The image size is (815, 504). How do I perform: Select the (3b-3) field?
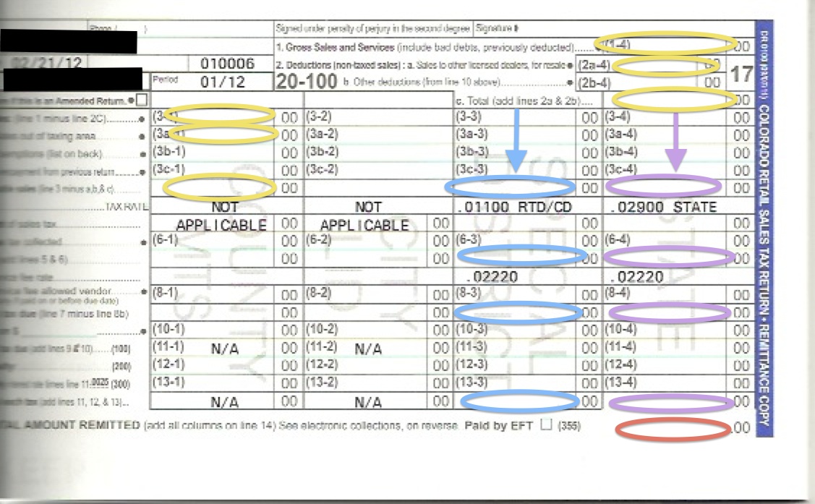click(x=515, y=153)
